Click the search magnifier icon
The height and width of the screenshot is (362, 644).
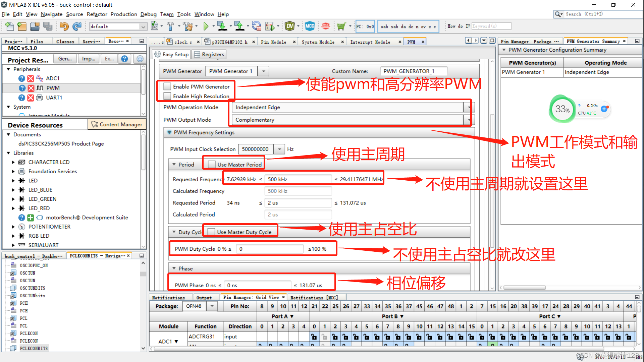pos(558,14)
